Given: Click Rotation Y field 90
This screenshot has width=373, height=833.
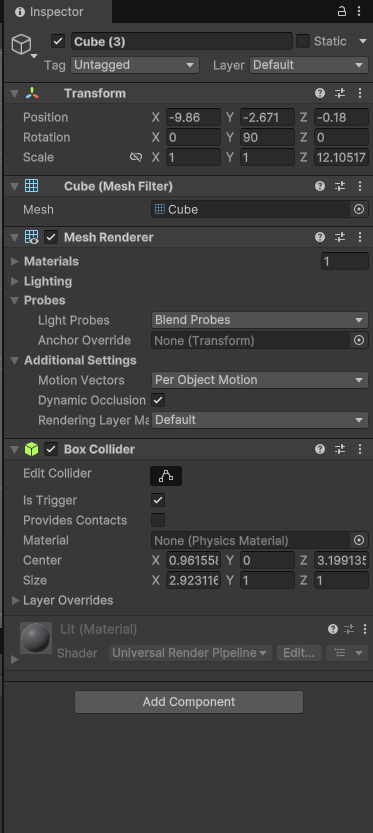Looking at the screenshot, I should click(x=267, y=138).
